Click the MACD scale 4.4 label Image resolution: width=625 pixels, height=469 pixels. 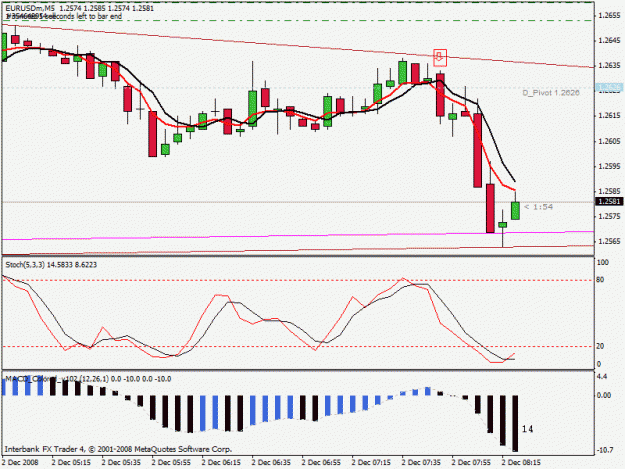(x=602, y=377)
